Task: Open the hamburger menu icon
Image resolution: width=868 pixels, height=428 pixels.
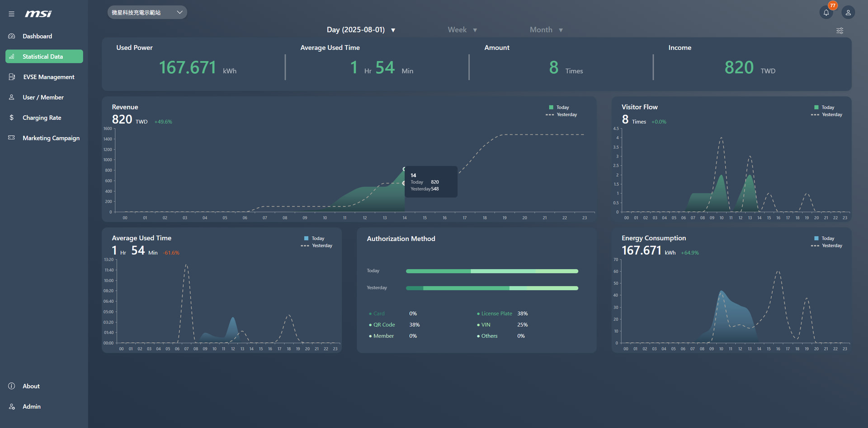Action: pyautogui.click(x=11, y=14)
